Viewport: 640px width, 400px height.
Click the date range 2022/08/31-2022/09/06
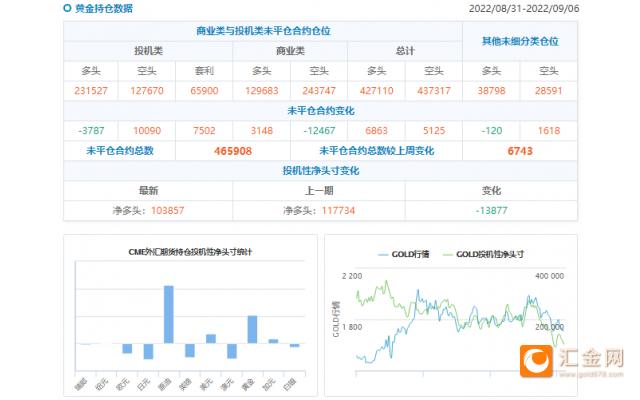(x=524, y=9)
